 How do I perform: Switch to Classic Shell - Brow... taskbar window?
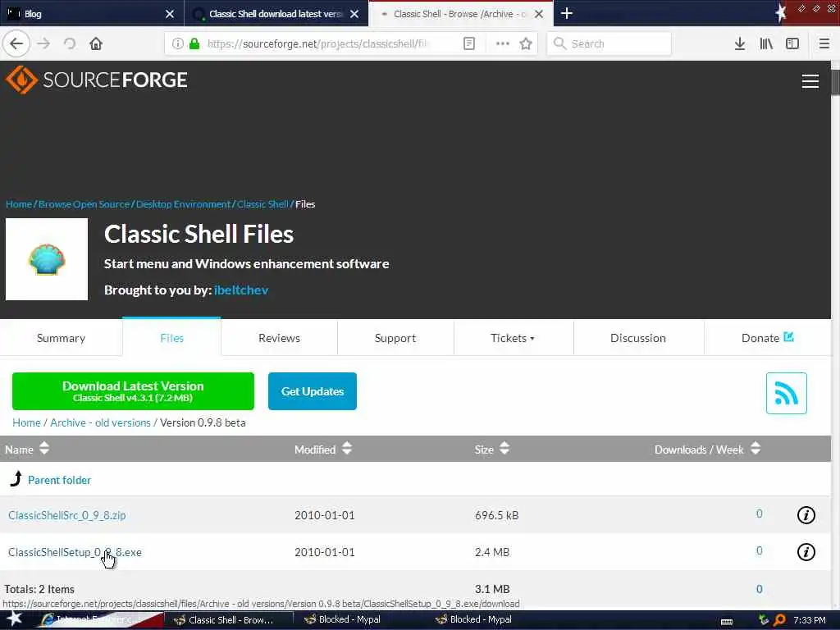click(x=228, y=620)
